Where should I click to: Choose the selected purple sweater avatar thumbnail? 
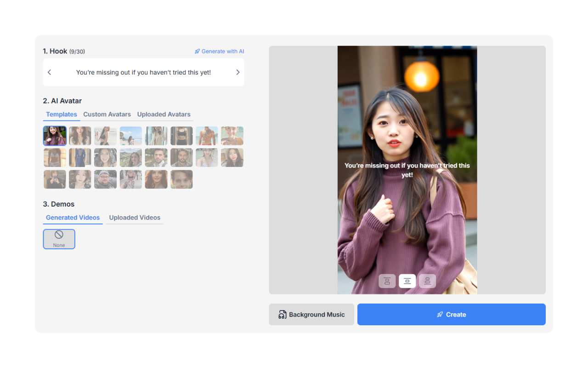(55, 136)
